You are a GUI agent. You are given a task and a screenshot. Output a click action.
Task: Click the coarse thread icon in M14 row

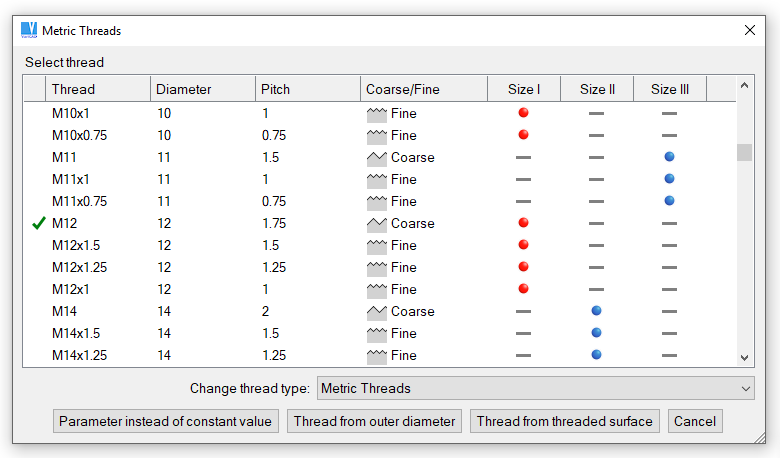(377, 312)
